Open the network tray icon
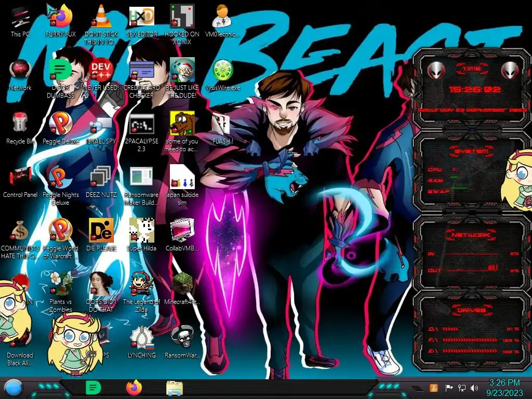532x399 pixels. (x=462, y=388)
